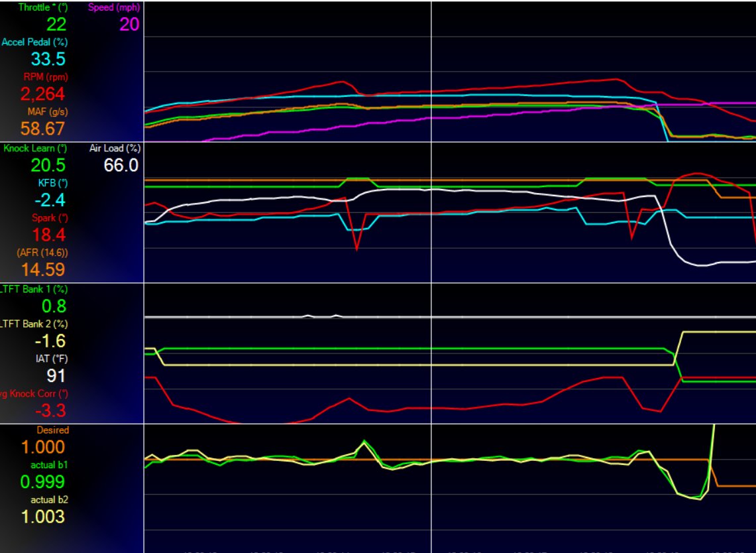Click the LTFT Bank 1 value 0.8
Screen dimensions: 756x553
point(54,306)
